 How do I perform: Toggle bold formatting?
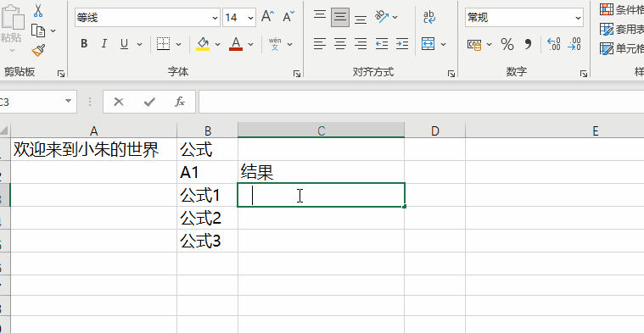tap(84, 44)
